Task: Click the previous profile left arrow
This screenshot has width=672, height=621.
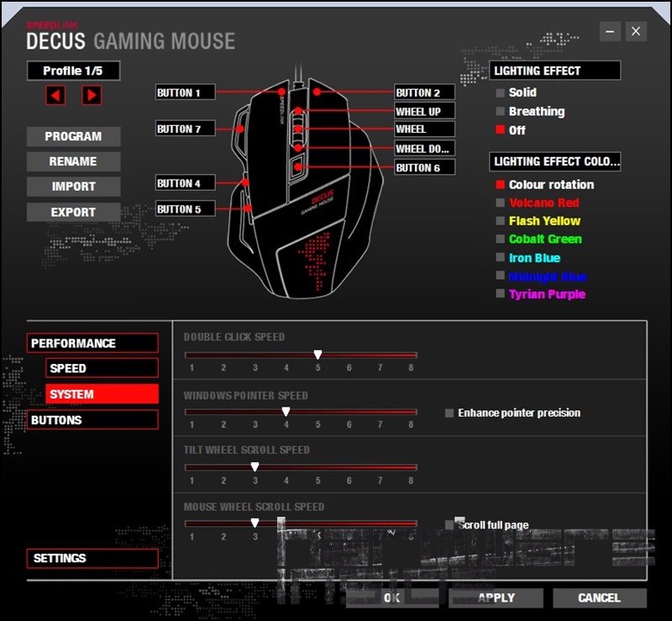Action: click(55, 95)
